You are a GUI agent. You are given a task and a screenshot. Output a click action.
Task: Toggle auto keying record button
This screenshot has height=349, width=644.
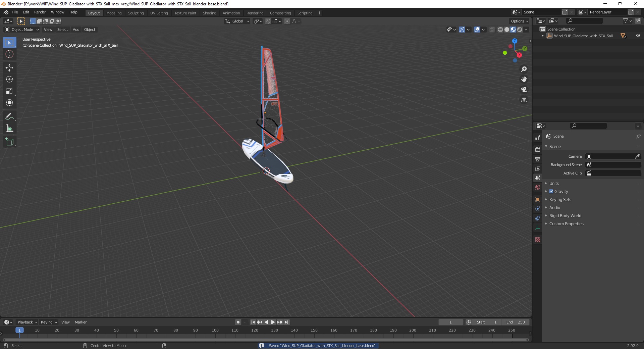[x=238, y=322]
